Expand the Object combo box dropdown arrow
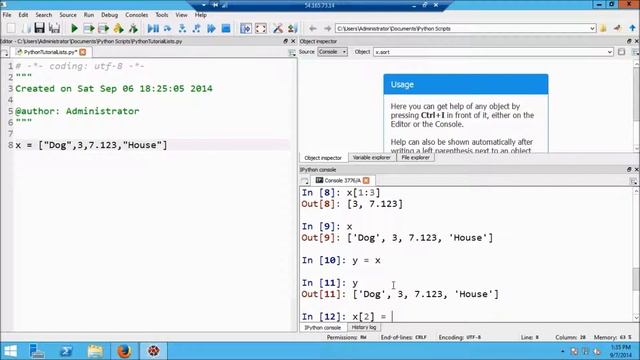The image size is (640, 360). point(609,52)
